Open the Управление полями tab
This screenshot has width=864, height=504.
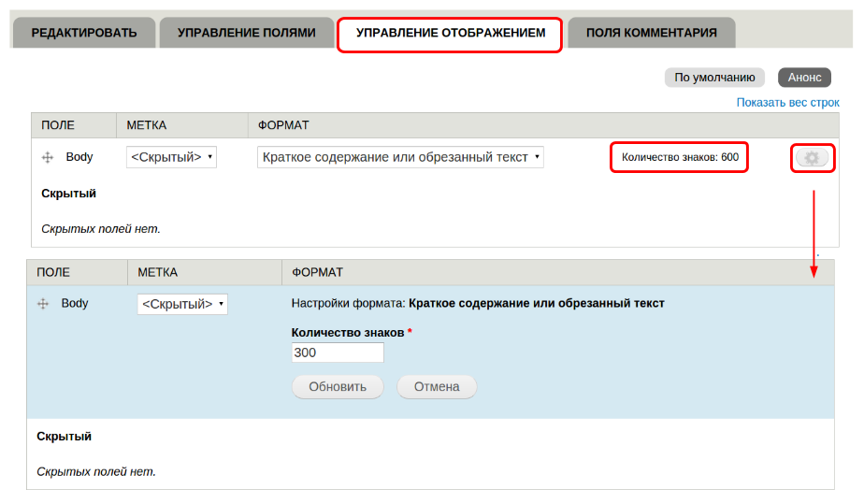pyautogui.click(x=246, y=33)
